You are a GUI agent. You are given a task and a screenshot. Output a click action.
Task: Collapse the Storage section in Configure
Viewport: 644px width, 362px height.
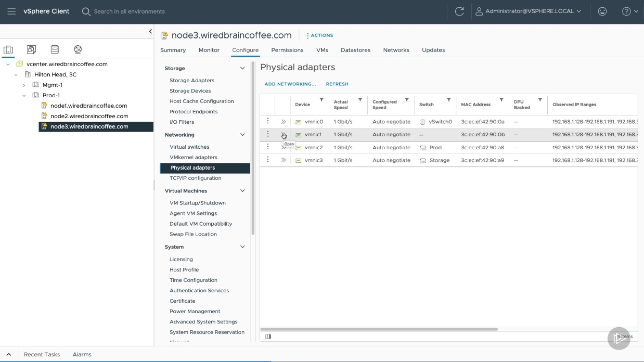click(x=242, y=68)
